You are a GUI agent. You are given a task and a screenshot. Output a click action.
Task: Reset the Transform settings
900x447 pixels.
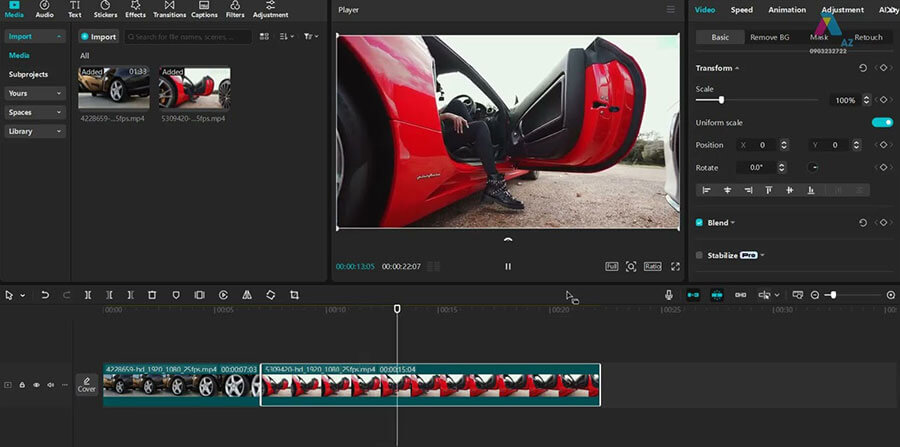[x=863, y=68]
